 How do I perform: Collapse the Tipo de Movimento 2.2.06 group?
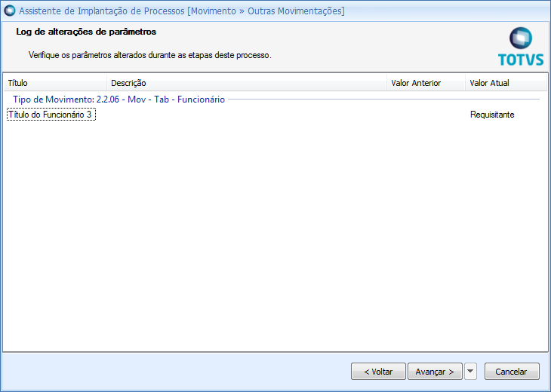(119, 100)
